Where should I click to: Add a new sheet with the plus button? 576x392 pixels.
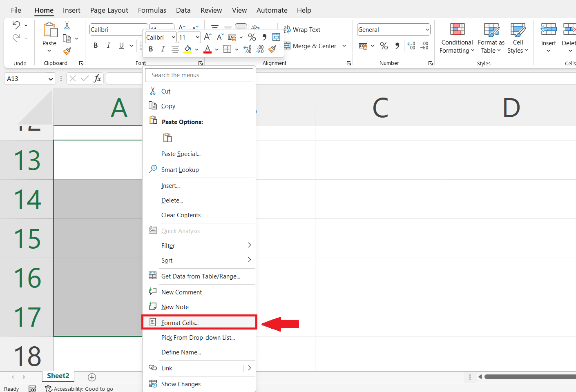click(x=92, y=377)
